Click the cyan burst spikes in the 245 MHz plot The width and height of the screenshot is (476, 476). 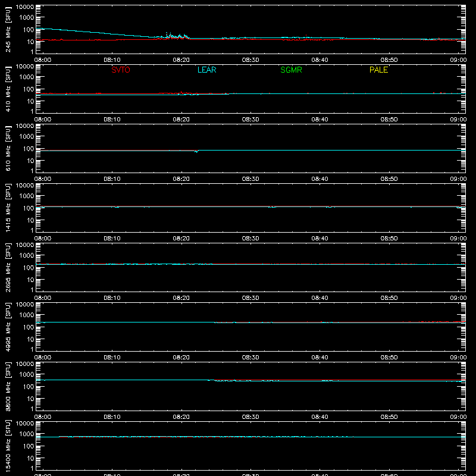(x=176, y=36)
